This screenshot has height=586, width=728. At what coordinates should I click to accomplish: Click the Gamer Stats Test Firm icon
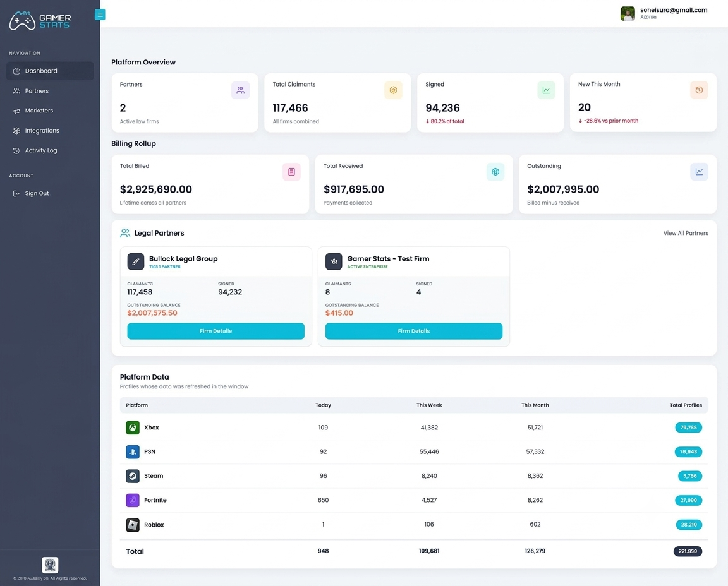[334, 261]
